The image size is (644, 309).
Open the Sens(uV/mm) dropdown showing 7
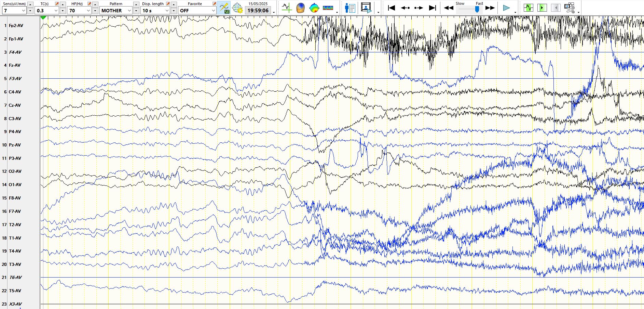[x=14, y=11]
